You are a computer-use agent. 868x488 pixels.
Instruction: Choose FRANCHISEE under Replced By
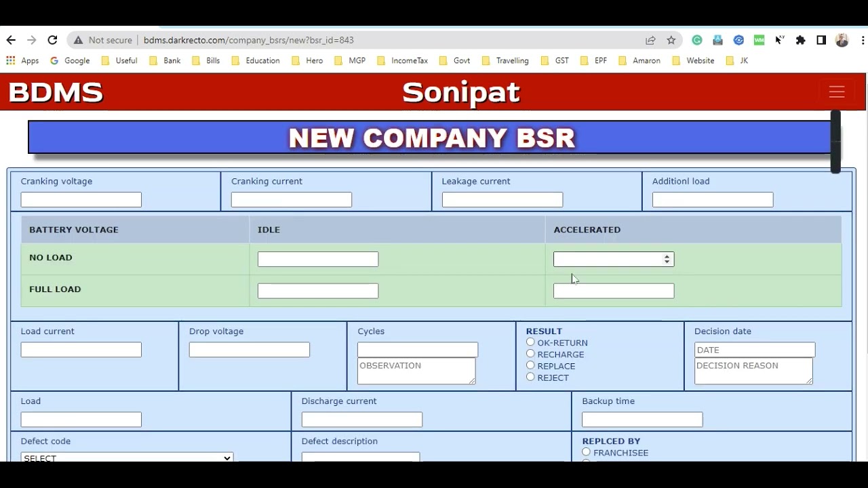pyautogui.click(x=587, y=452)
